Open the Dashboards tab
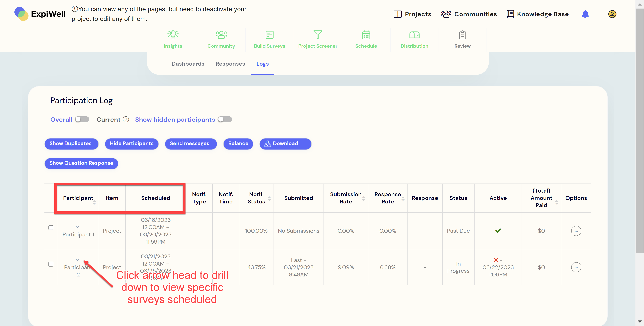Screen dimensions: 644x326 coord(188,64)
